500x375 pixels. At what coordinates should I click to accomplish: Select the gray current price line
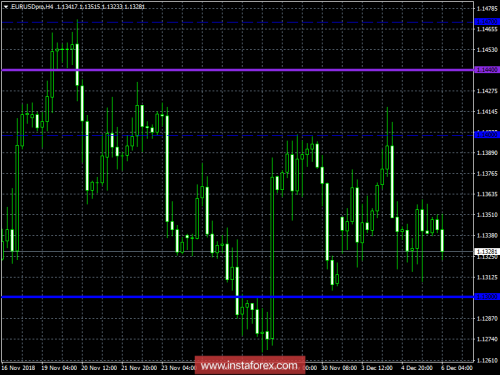pos(237,251)
